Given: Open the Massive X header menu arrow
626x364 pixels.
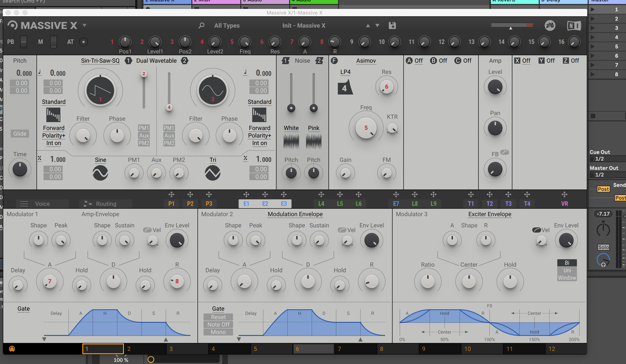Looking at the screenshot, I should (84, 25).
